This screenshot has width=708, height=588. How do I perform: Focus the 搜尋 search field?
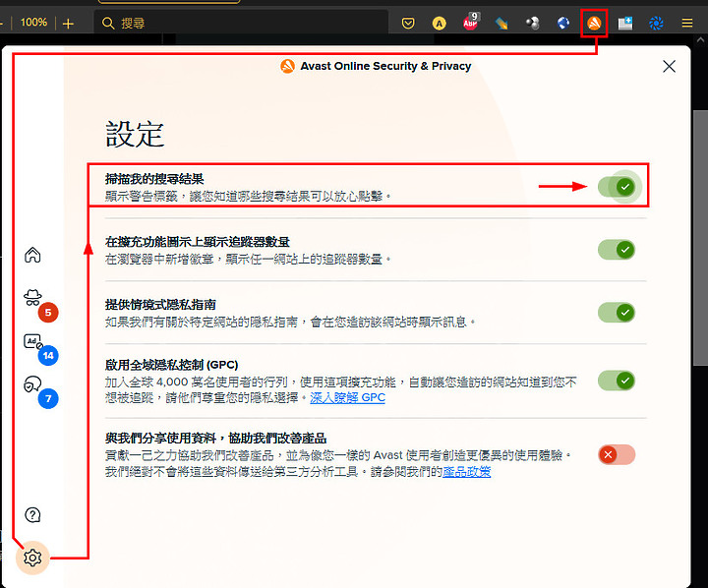[241, 23]
